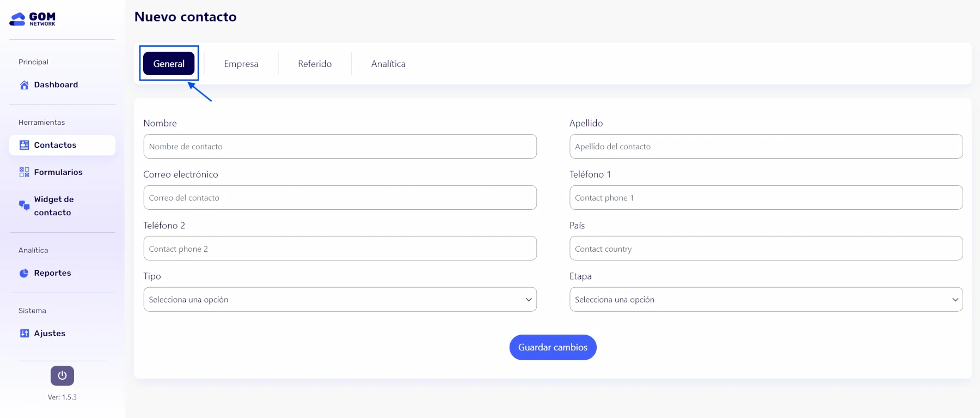Viewport: 980px width, 418px height.
Task: Click the Reportes pie chart icon
Action: coord(24,273)
